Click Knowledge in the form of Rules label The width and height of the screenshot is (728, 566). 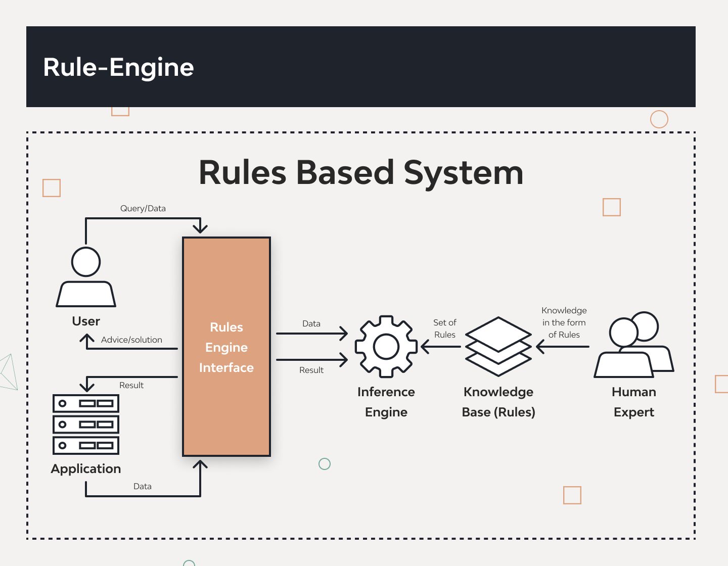(564, 322)
